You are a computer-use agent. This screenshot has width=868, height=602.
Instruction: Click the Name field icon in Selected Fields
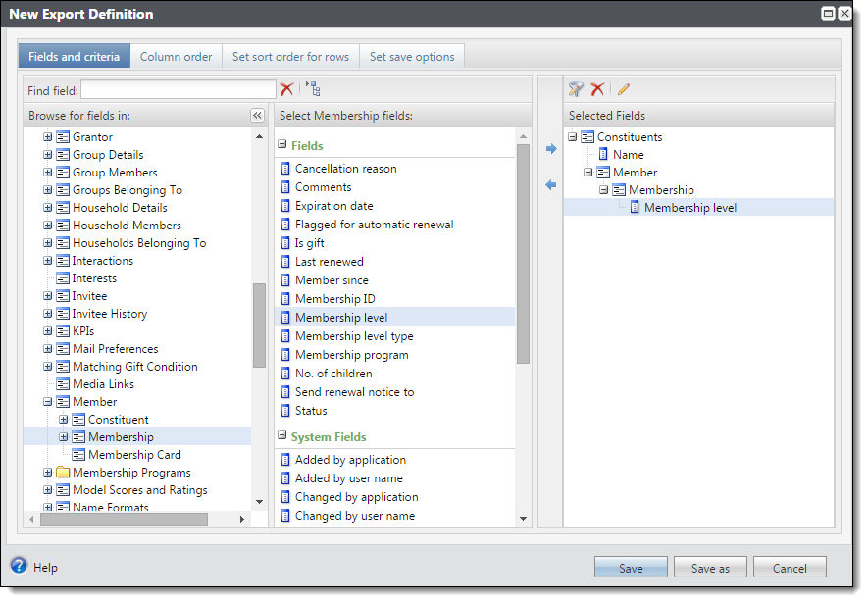[x=603, y=154]
